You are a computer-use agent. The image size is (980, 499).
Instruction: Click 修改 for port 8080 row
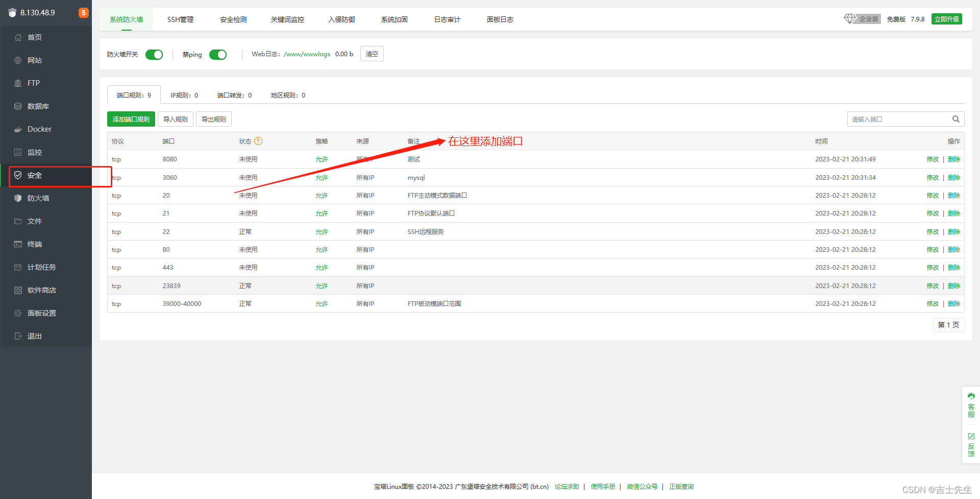coord(933,159)
